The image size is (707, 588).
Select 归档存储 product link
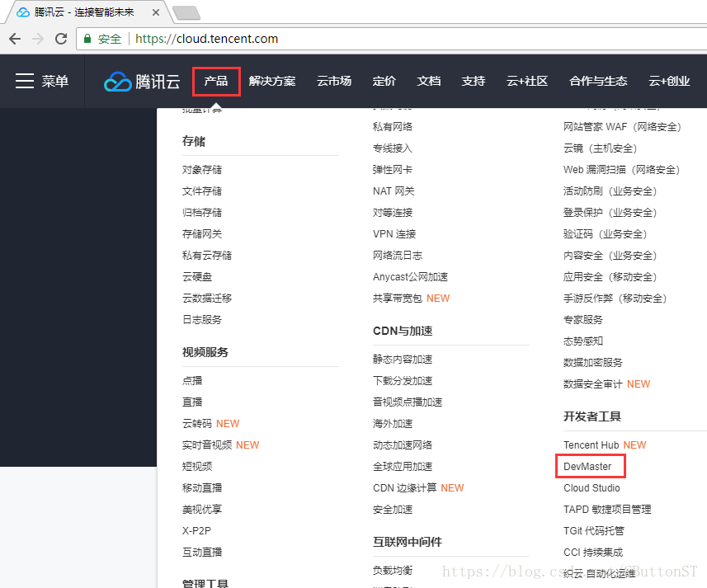(x=202, y=213)
